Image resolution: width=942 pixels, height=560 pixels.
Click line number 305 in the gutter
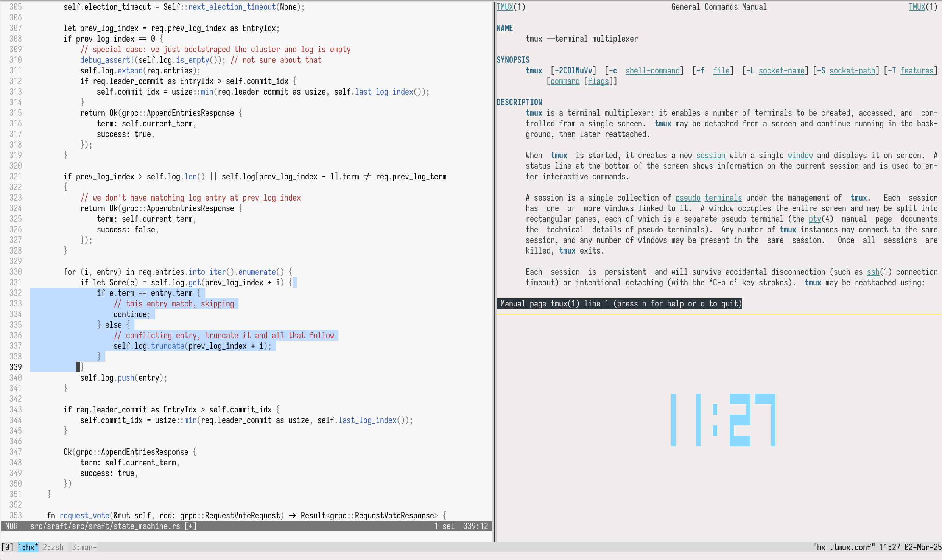(16, 7)
